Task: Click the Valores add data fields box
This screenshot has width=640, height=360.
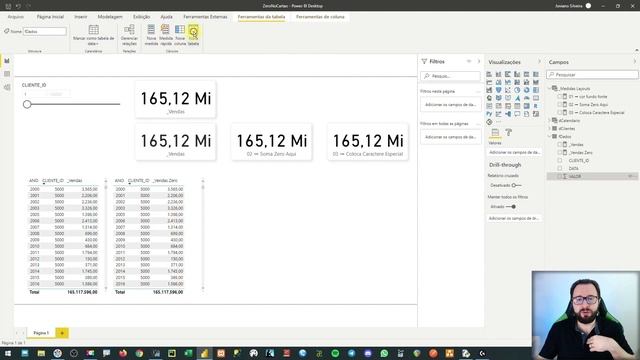Action: 514,152
